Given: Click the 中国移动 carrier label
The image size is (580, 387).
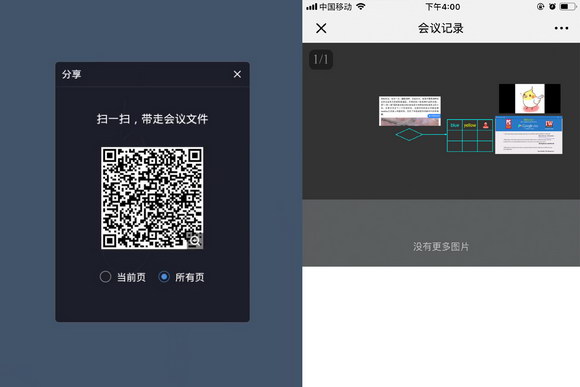Looking at the screenshot, I should [x=335, y=7].
